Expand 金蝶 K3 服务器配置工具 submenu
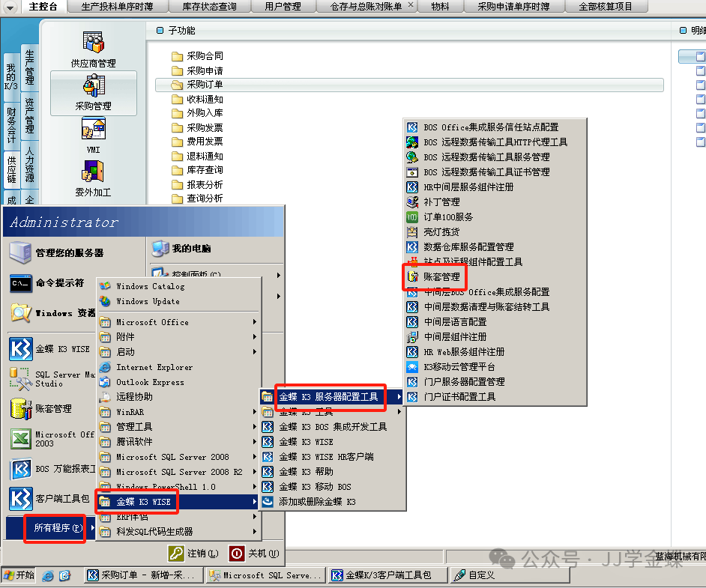The image size is (706, 588). (328, 397)
